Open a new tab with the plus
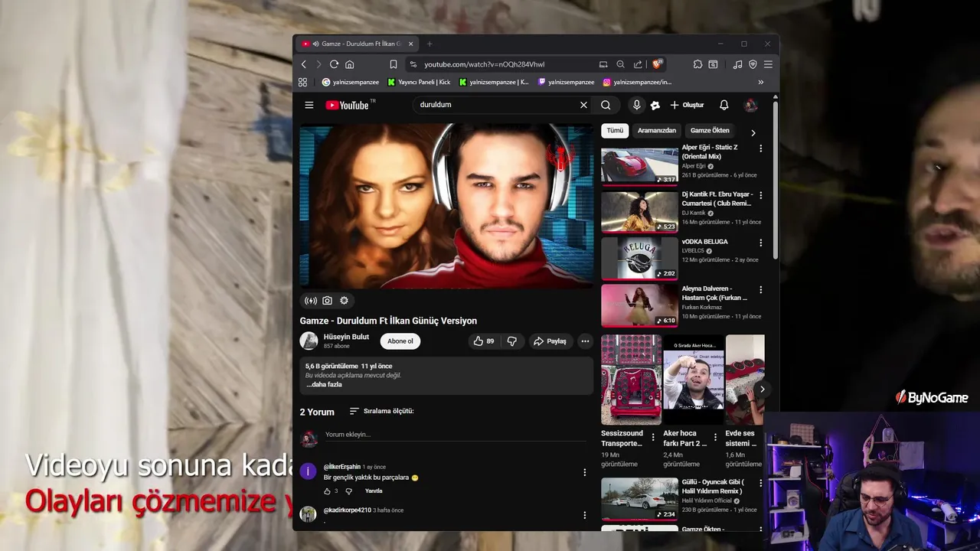The height and width of the screenshot is (551, 980). point(430,44)
